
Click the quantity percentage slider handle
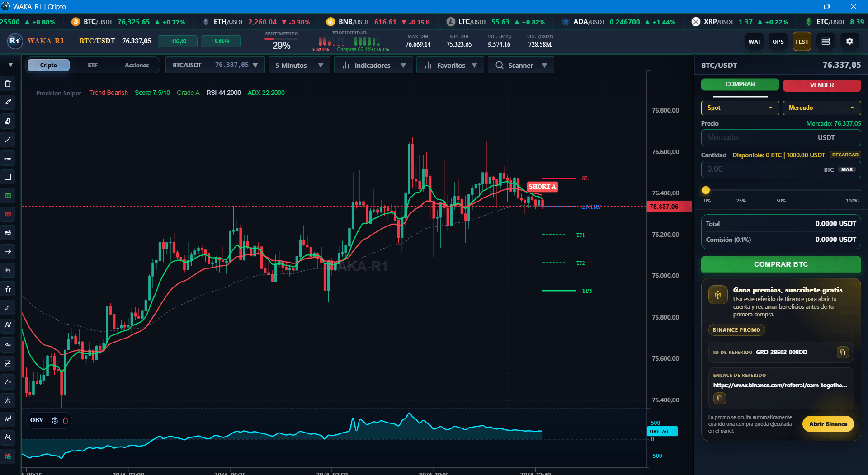pos(706,190)
